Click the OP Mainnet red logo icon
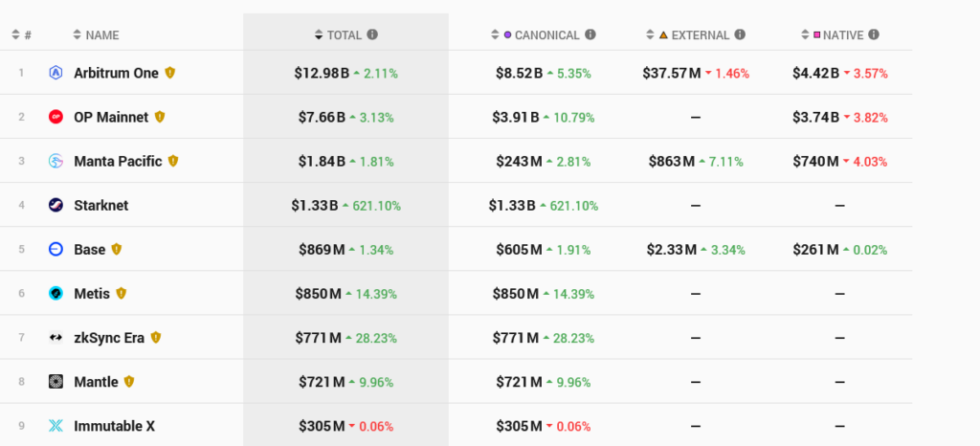Screen dimensions: 980x446 tap(56, 117)
